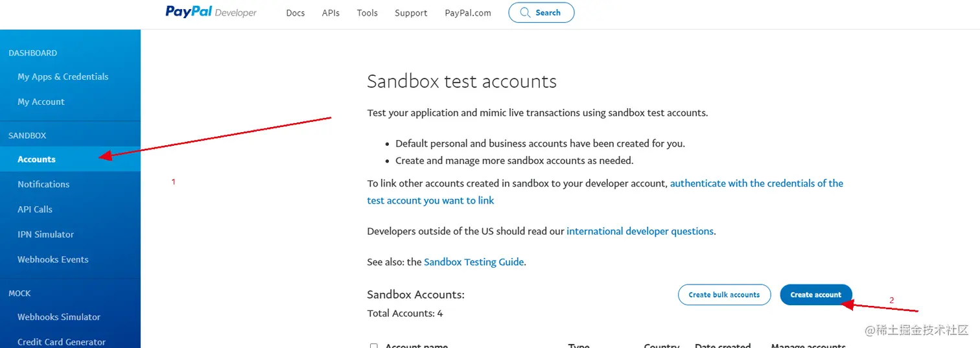This screenshot has width=980, height=348.
Task: Tick the select-all accounts checkbox
Action: pos(373,346)
